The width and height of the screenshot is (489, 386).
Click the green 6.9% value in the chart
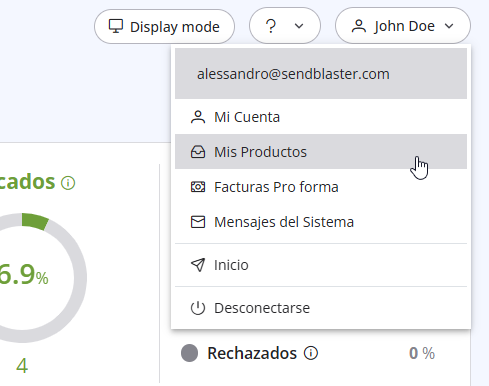(23, 274)
